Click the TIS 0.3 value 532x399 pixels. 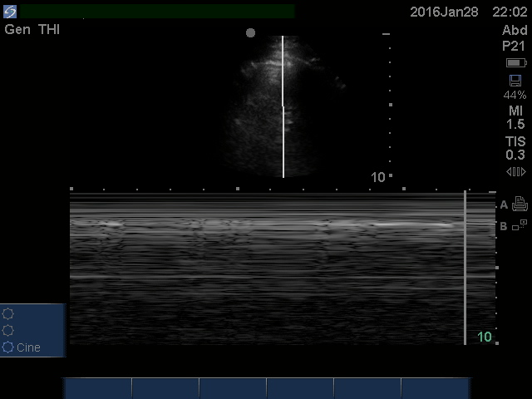click(x=515, y=148)
